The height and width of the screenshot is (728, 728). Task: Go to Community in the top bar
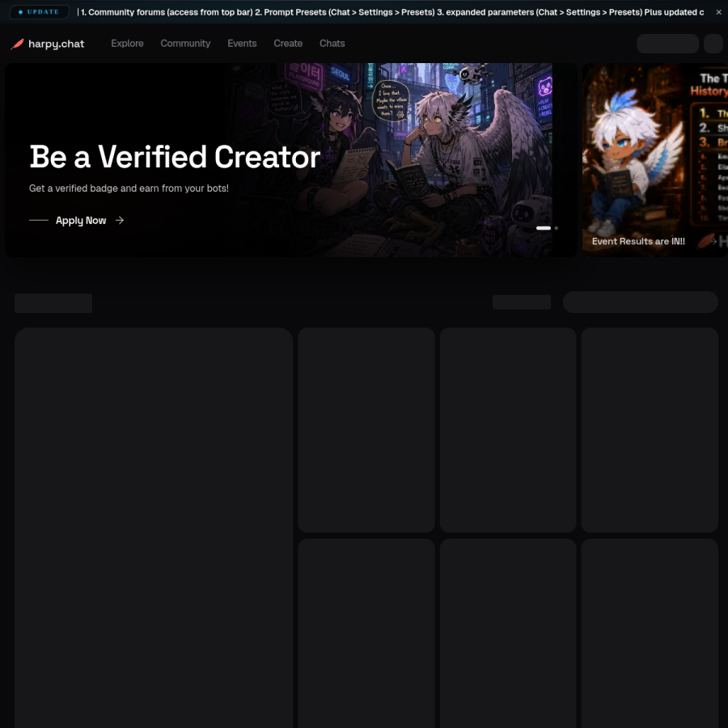(x=185, y=43)
